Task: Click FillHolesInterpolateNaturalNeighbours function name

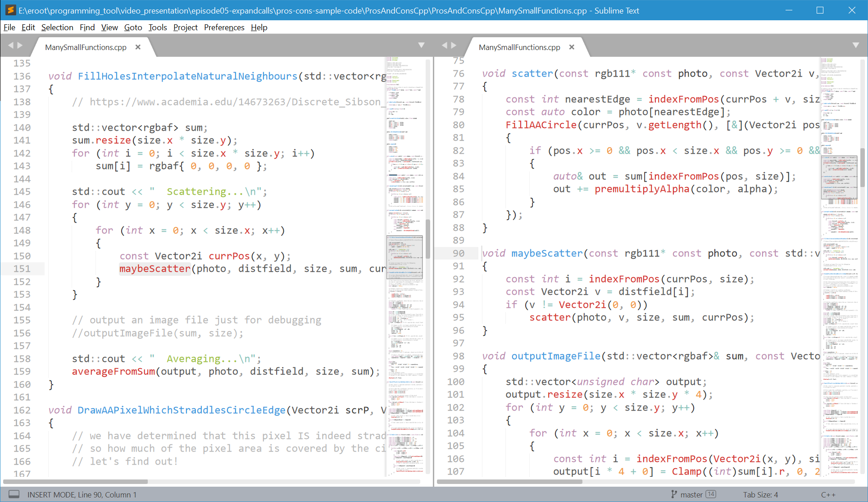Action: point(187,77)
